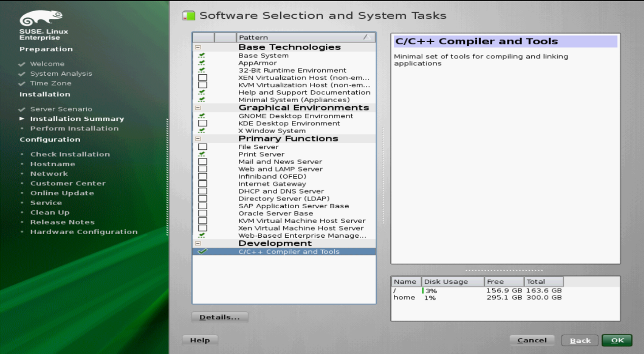Tick the Internet Gateway checkbox
Image resolution: width=644 pixels, height=354 pixels.
click(x=202, y=184)
